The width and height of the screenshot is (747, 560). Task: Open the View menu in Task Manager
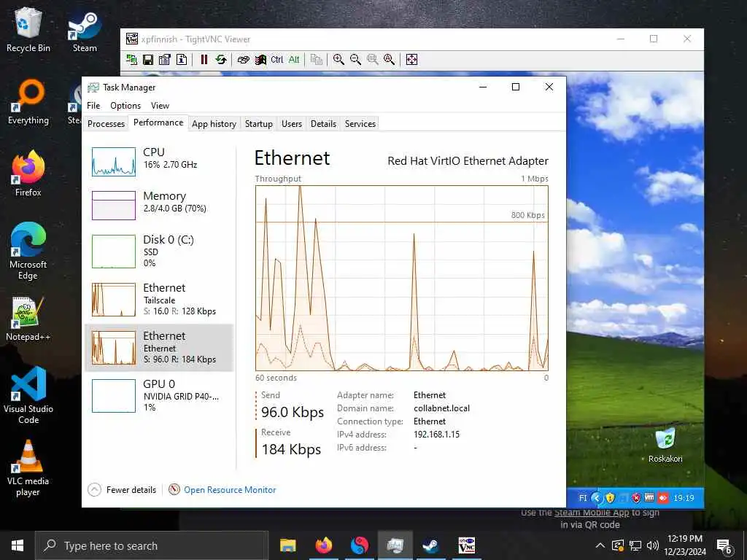point(160,106)
